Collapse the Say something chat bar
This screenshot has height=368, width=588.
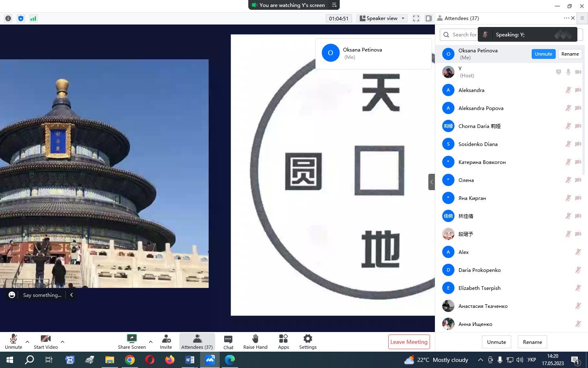coord(71,295)
